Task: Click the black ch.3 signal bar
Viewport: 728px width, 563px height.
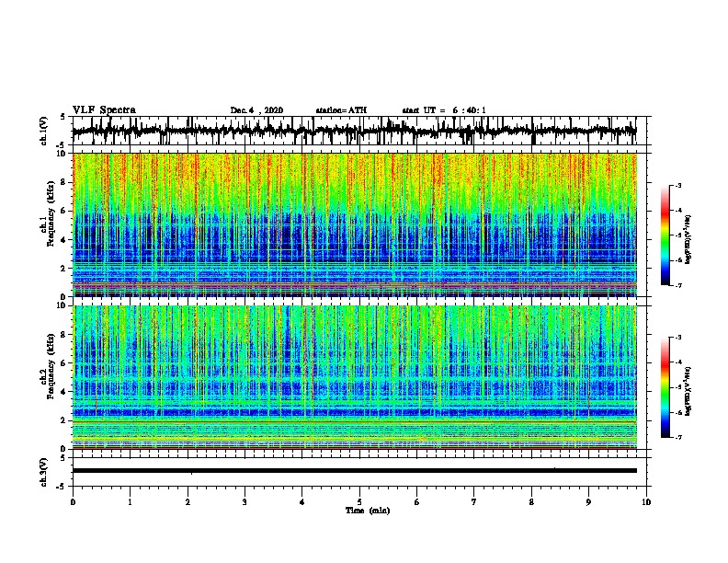Action: pos(354,471)
